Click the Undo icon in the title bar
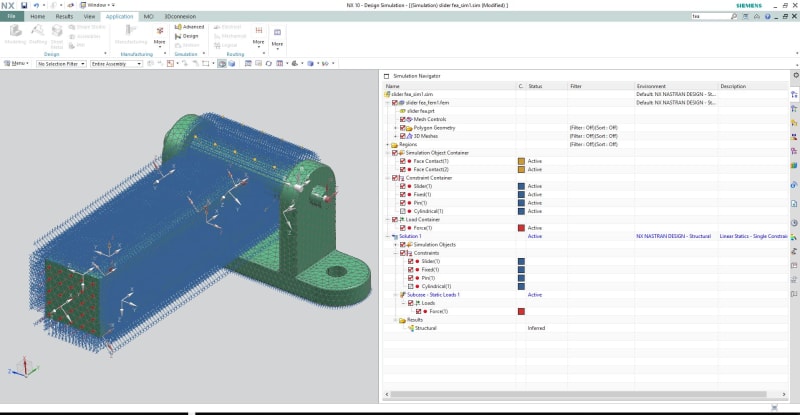800x415 pixels. point(36,5)
